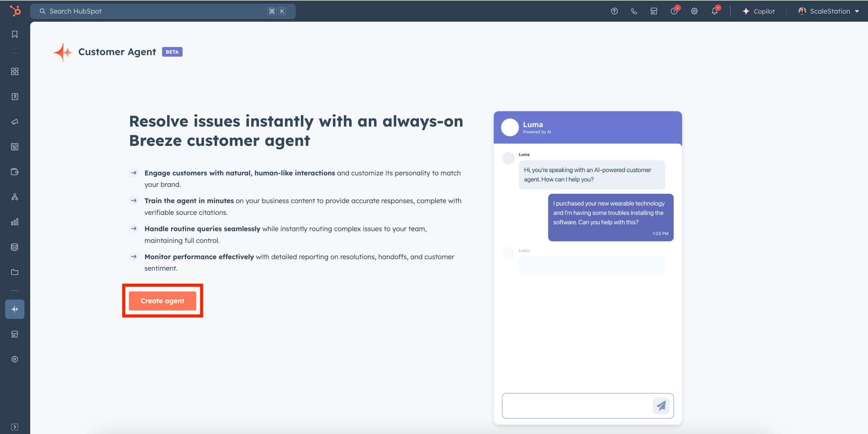Open the Bookmarks icon in sidebar
This screenshot has width=868, height=434.
[x=15, y=34]
